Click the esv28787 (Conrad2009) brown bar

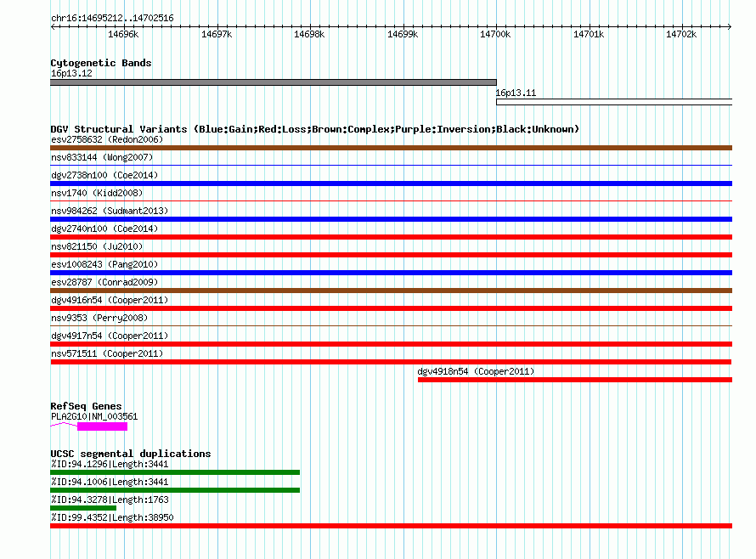pyautogui.click(x=391, y=291)
